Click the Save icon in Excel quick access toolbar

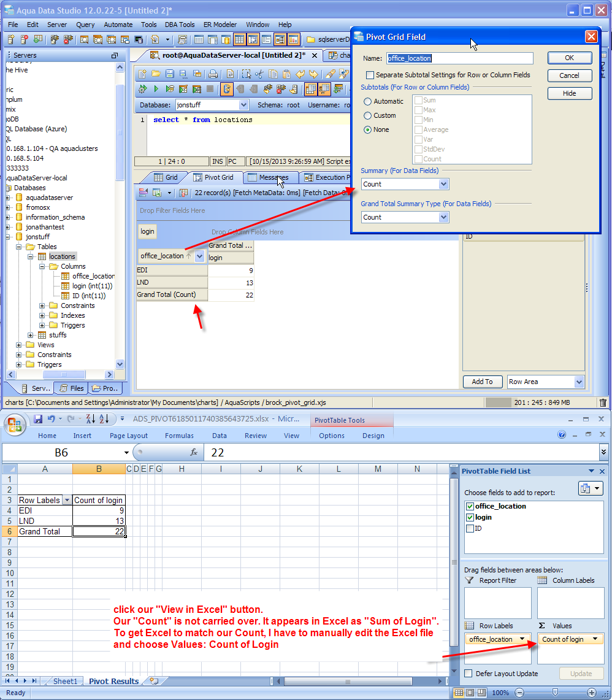pyautogui.click(x=38, y=419)
